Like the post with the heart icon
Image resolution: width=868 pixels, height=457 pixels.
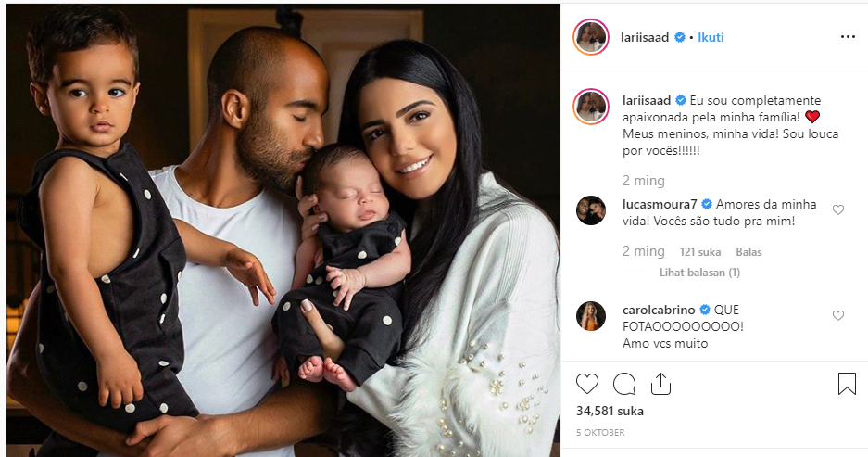tap(587, 384)
